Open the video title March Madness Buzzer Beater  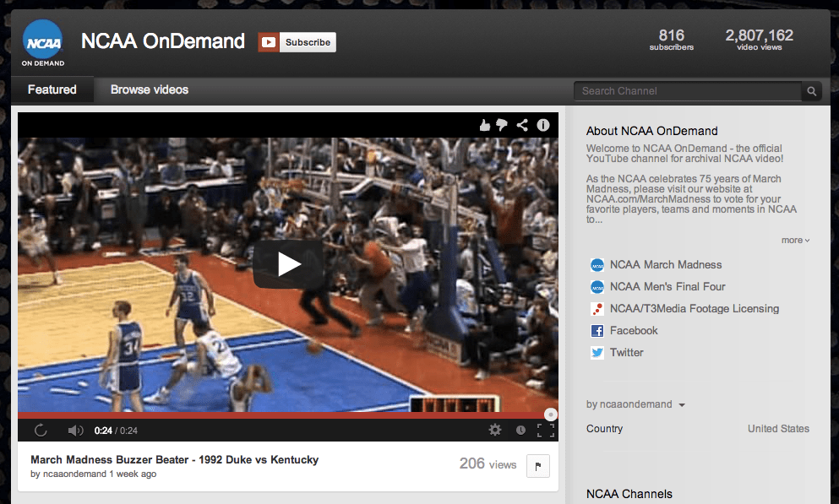click(x=174, y=459)
